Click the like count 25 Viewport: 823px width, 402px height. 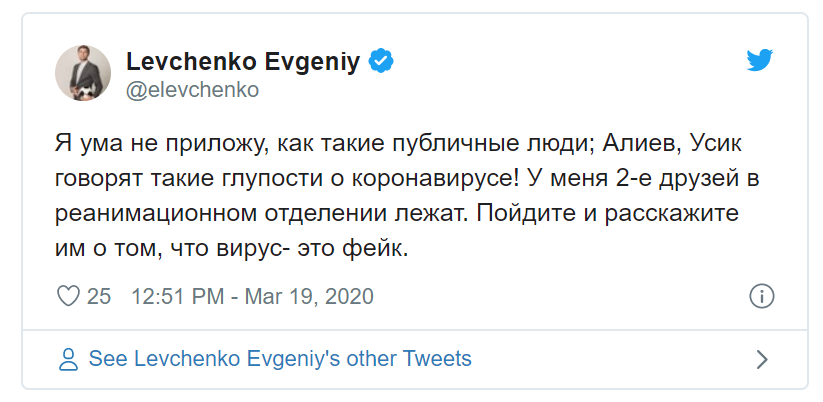pyautogui.click(x=99, y=297)
